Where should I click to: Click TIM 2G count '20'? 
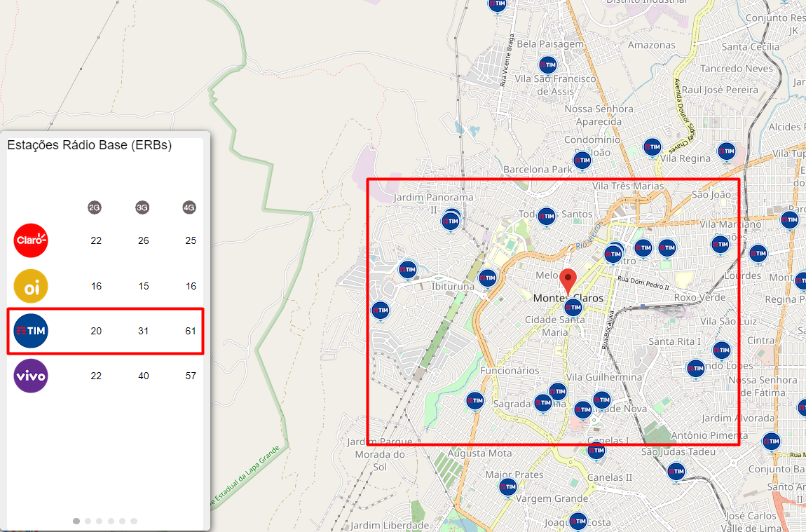96,331
